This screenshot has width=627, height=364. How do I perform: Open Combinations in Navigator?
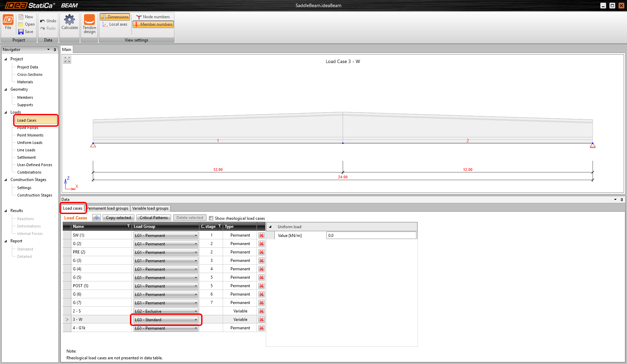coord(29,172)
